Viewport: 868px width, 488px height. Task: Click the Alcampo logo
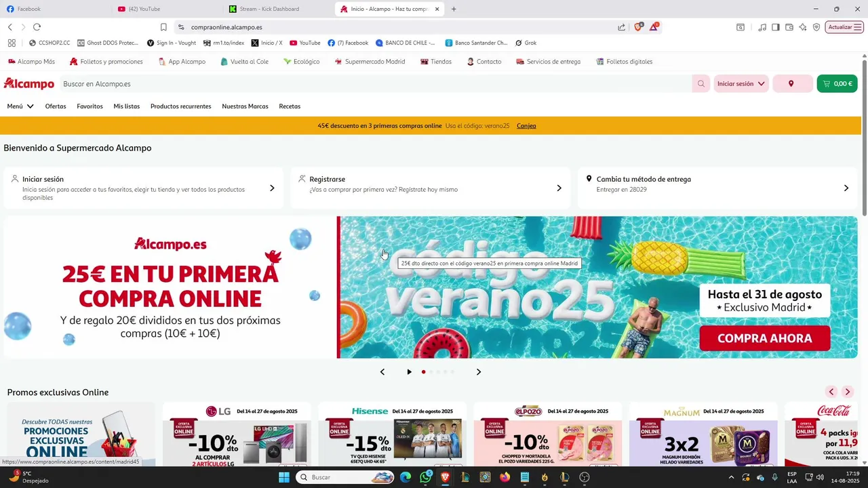coord(28,83)
